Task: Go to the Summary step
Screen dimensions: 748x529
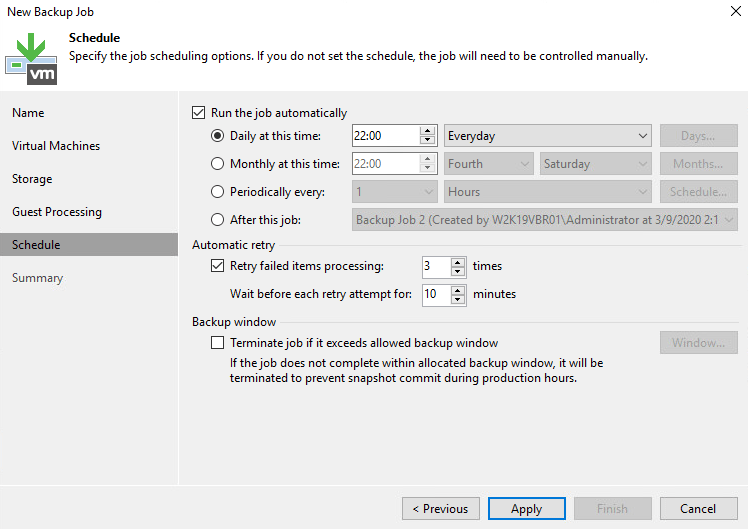Action: coord(37,278)
